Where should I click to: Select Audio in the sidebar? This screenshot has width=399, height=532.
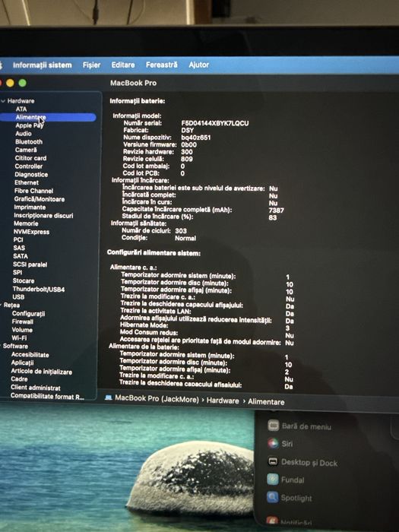point(24,134)
